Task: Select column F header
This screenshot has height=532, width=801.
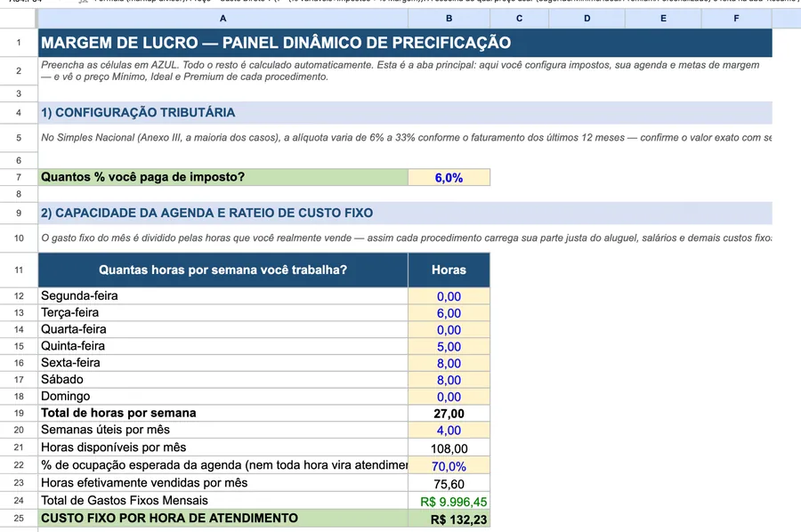Action: (736, 19)
